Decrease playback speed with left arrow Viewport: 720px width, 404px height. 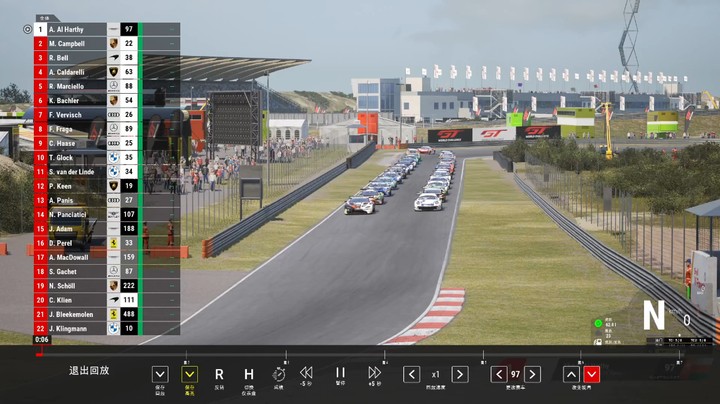click(411, 375)
